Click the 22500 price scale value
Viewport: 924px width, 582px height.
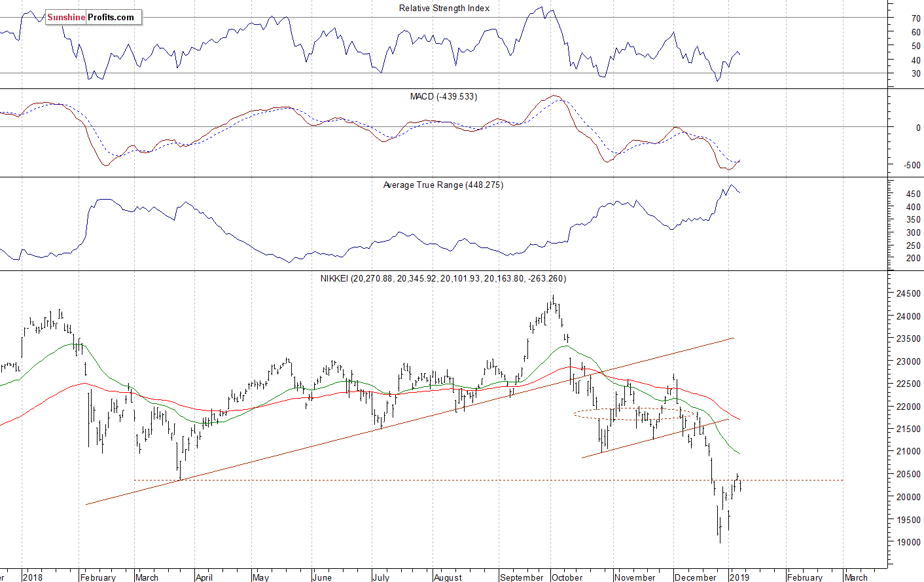pos(908,384)
